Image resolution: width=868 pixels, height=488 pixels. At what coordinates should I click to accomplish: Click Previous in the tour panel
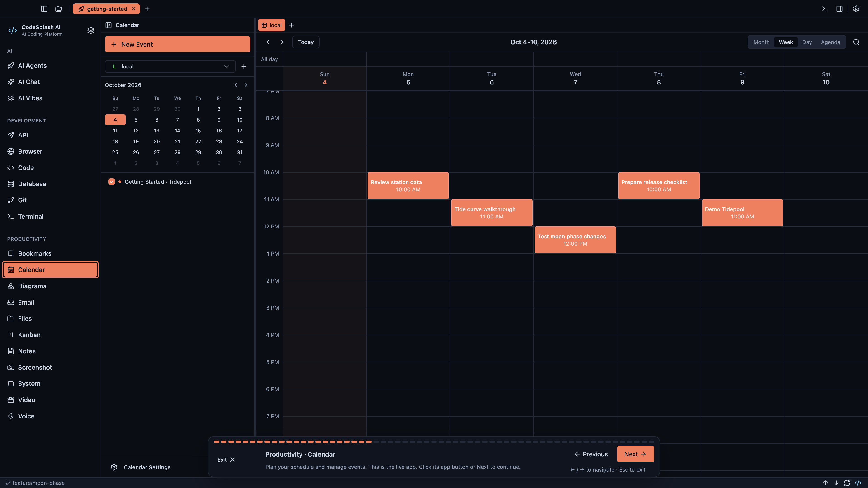tap(591, 454)
